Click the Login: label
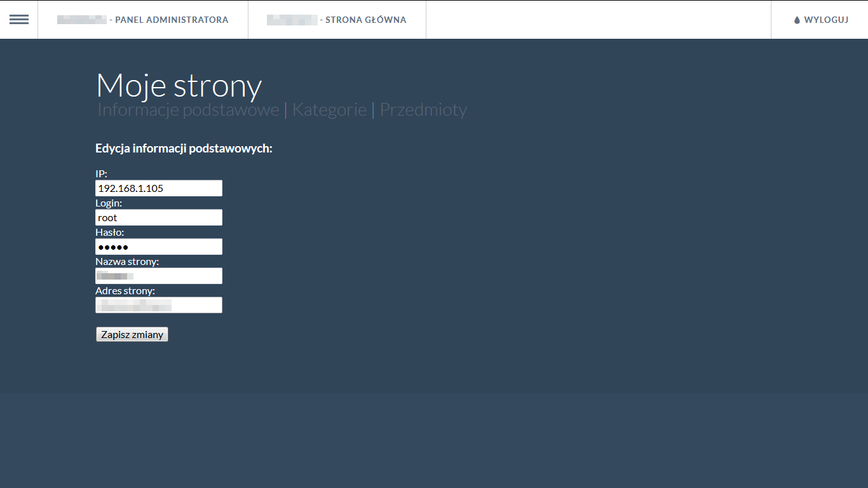The image size is (868, 488). 109,203
